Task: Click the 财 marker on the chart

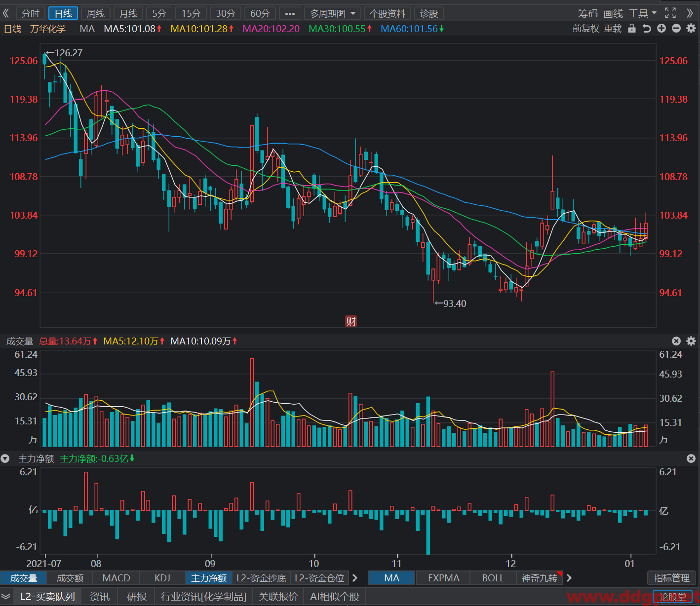Action: (351, 321)
